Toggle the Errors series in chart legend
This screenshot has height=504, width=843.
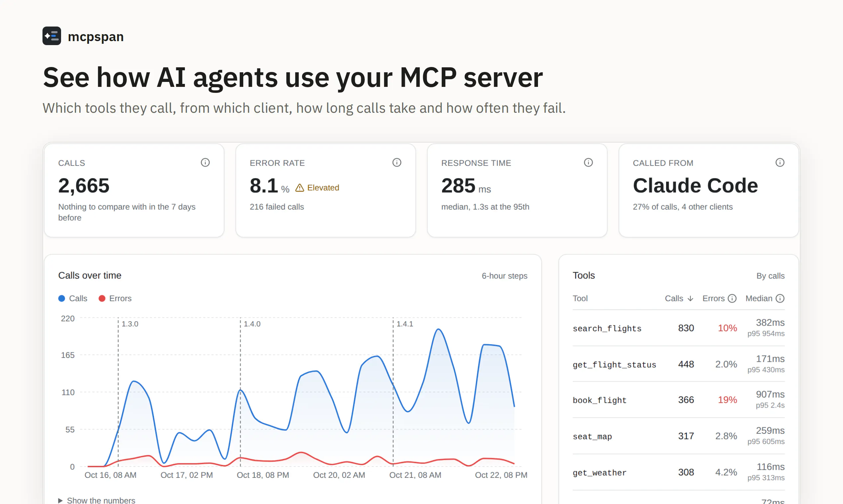click(115, 298)
